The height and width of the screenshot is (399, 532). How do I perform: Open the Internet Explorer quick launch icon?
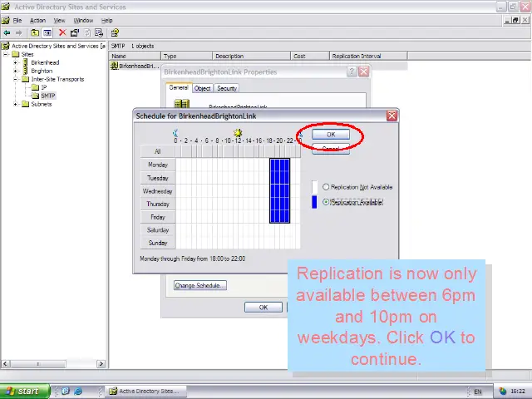[78, 391]
